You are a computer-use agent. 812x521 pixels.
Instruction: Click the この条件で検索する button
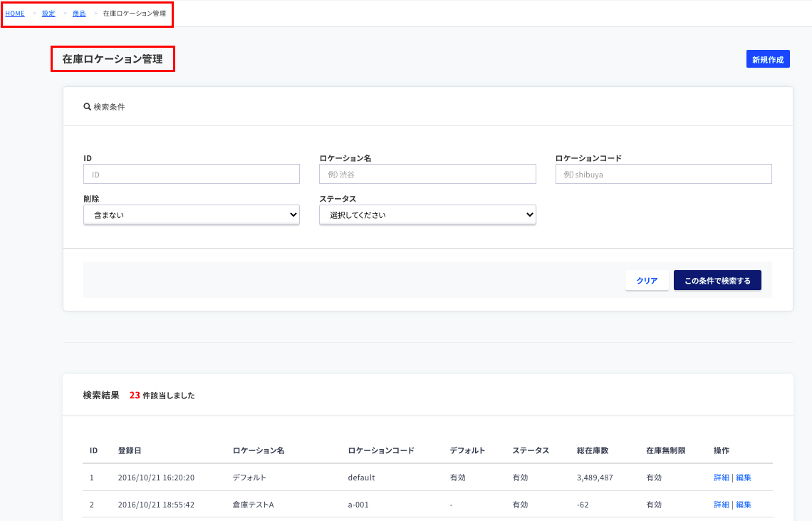tap(717, 281)
